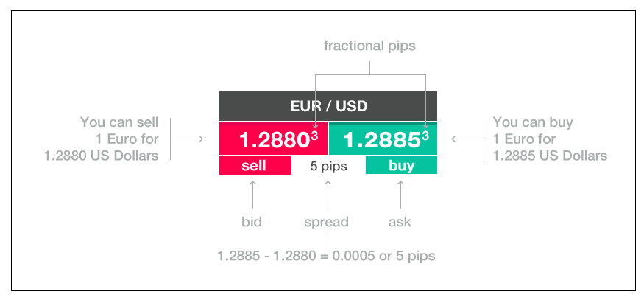Click the bid label text
This screenshot has width=644, height=300.
pos(252,222)
